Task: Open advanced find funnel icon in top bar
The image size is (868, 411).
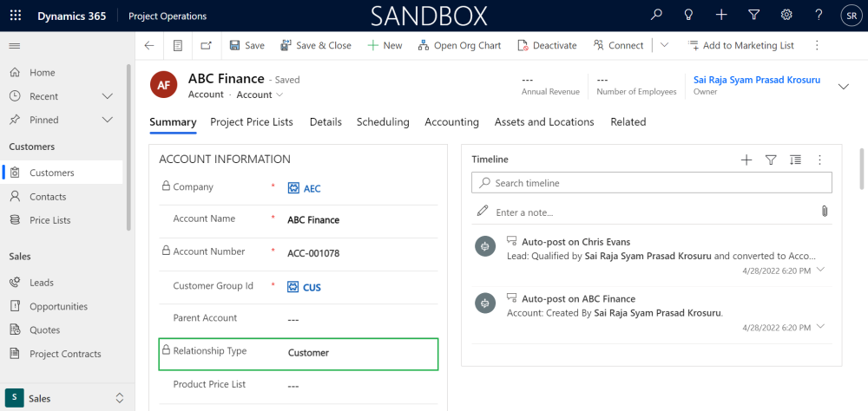Action: coord(753,15)
